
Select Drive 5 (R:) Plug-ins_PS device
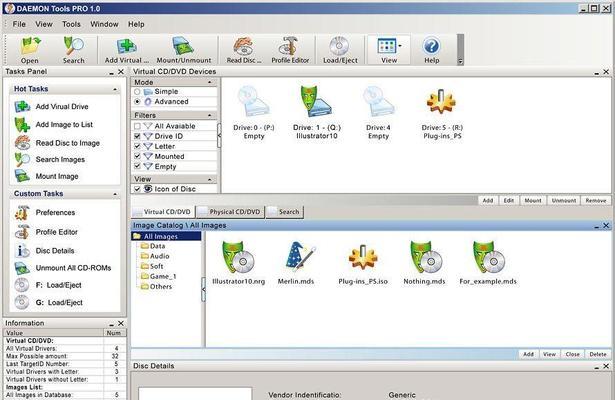point(442,113)
